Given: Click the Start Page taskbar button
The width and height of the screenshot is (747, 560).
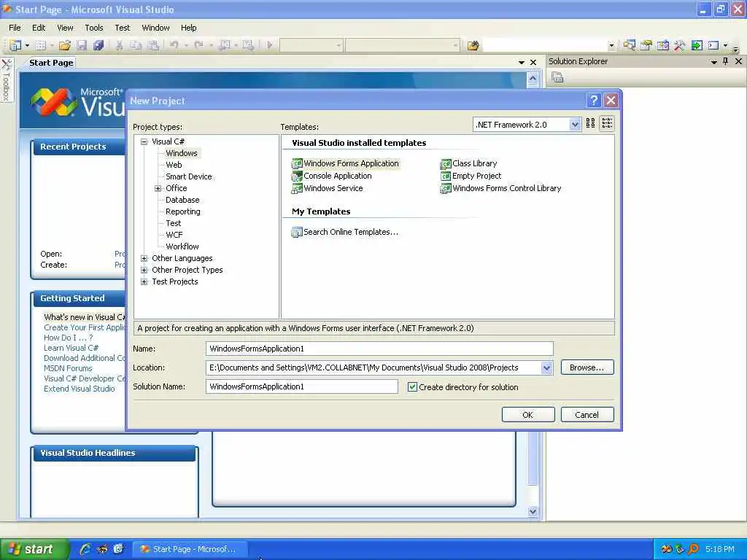Looking at the screenshot, I should [189, 549].
